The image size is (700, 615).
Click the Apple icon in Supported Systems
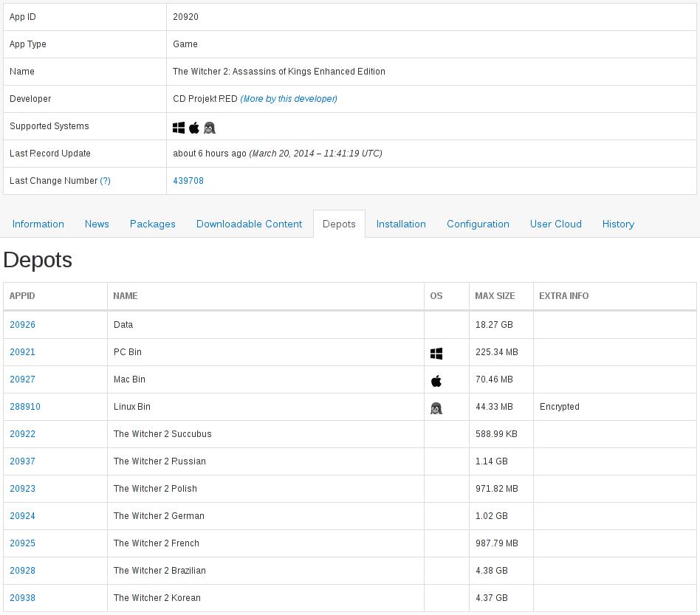194,128
